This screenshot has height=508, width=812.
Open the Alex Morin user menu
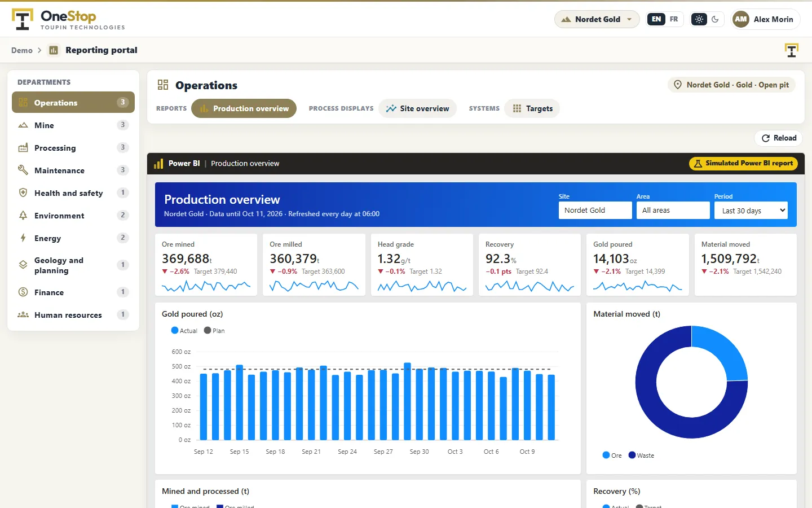click(x=765, y=19)
